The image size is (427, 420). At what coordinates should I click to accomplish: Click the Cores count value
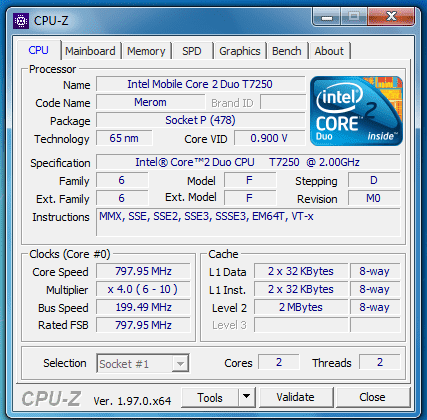279,362
